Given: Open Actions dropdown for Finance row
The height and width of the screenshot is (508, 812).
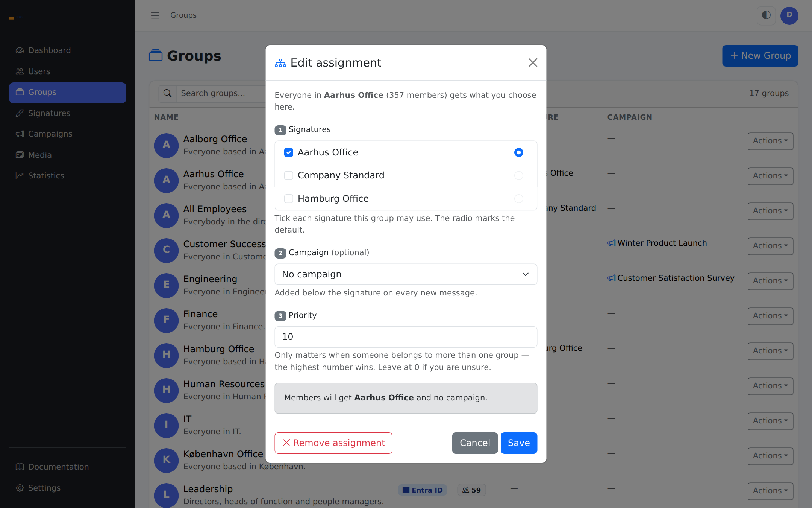Looking at the screenshot, I should tap(770, 316).
